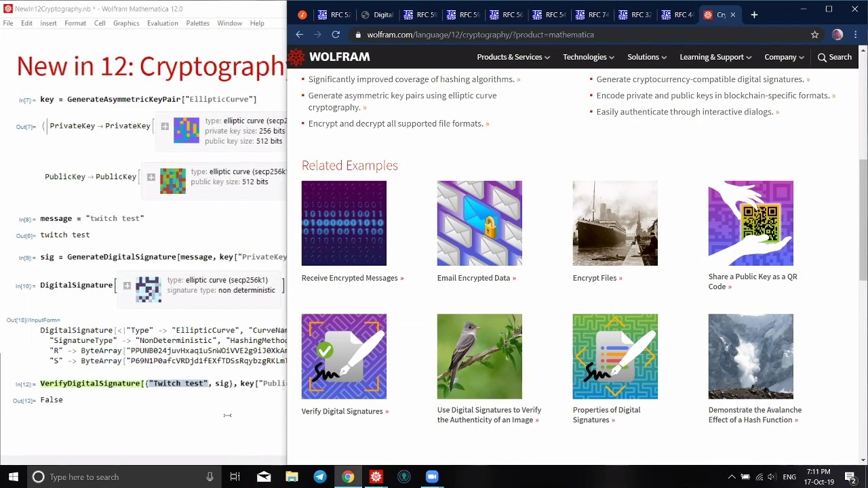Bookmark this page with the star icon
This screenshot has height=488, width=868.
click(814, 35)
